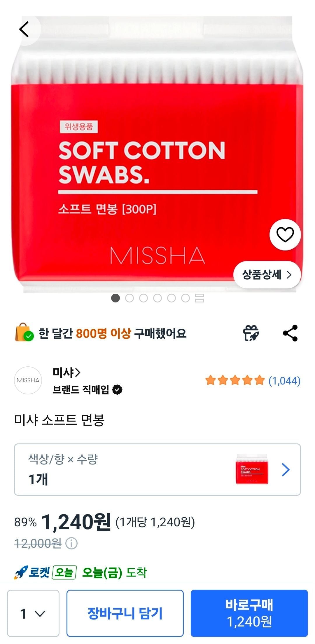Tap the back arrow icon
The height and width of the screenshot is (644, 315).
tap(24, 29)
